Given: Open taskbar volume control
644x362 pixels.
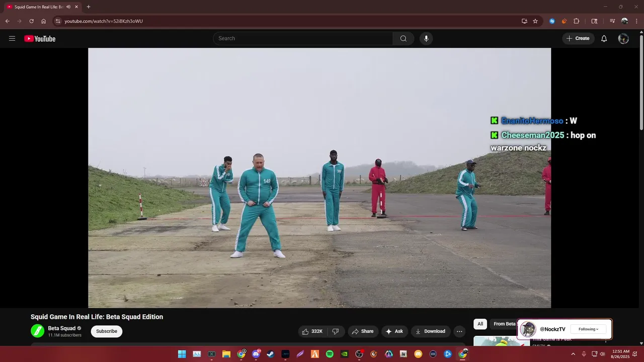Looking at the screenshot, I should [602, 354].
